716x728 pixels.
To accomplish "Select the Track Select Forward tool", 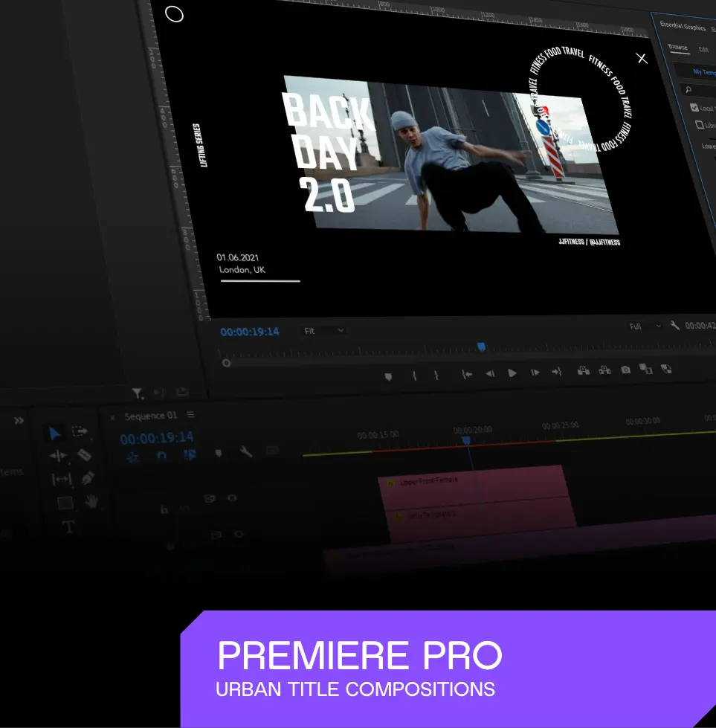I will (x=80, y=431).
